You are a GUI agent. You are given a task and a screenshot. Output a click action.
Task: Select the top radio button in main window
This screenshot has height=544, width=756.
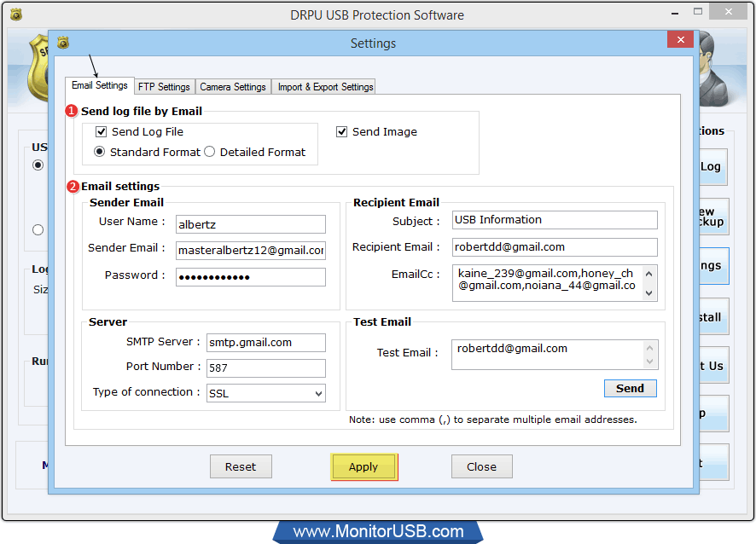(38, 165)
